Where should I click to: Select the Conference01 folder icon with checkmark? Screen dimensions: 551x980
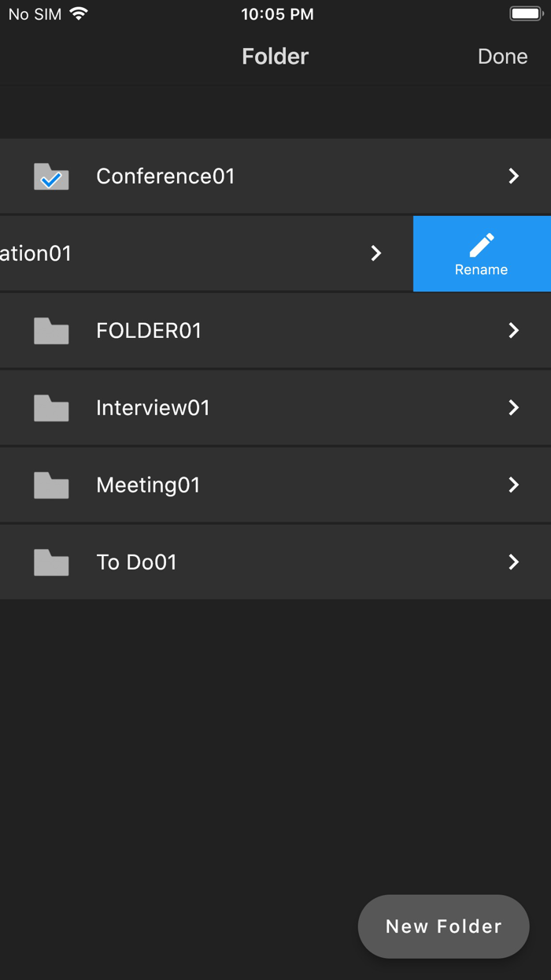tap(50, 176)
